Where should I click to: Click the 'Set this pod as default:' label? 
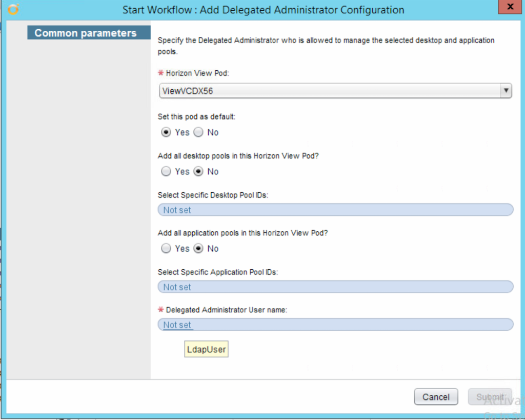(196, 117)
